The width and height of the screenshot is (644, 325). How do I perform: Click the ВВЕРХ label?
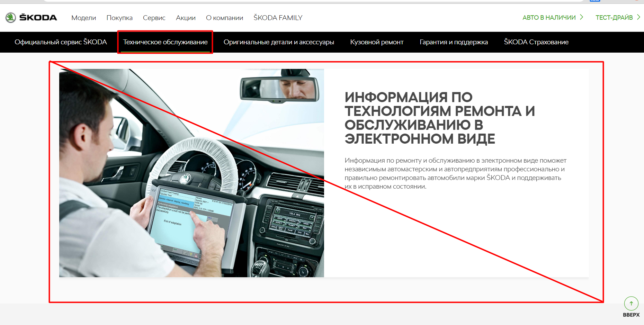631,315
